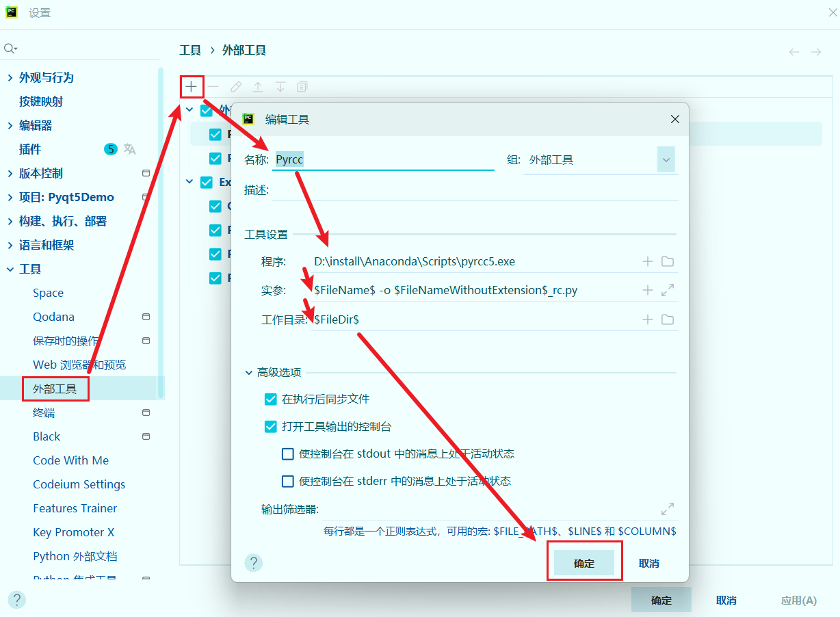
Task: Select Code With Me settings
Action: click(x=70, y=460)
